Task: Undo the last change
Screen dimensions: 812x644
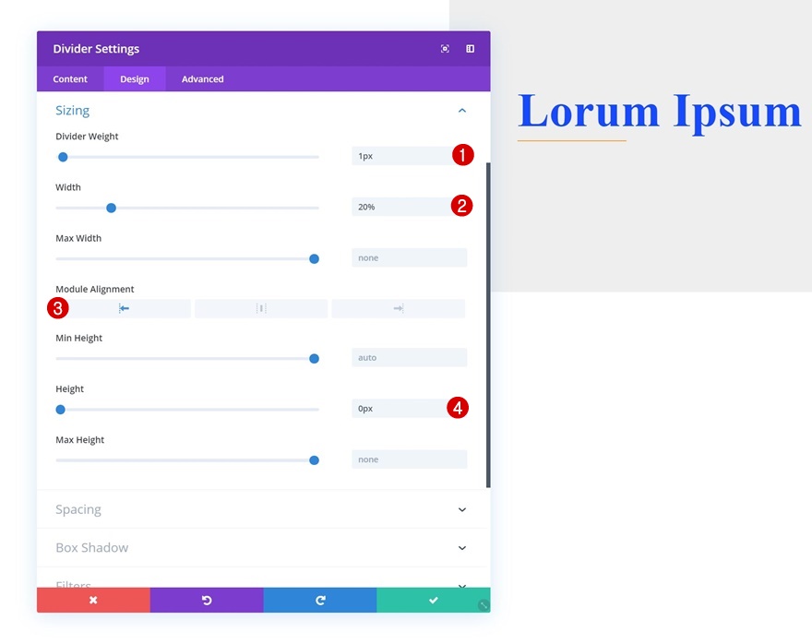Action: [x=207, y=600]
